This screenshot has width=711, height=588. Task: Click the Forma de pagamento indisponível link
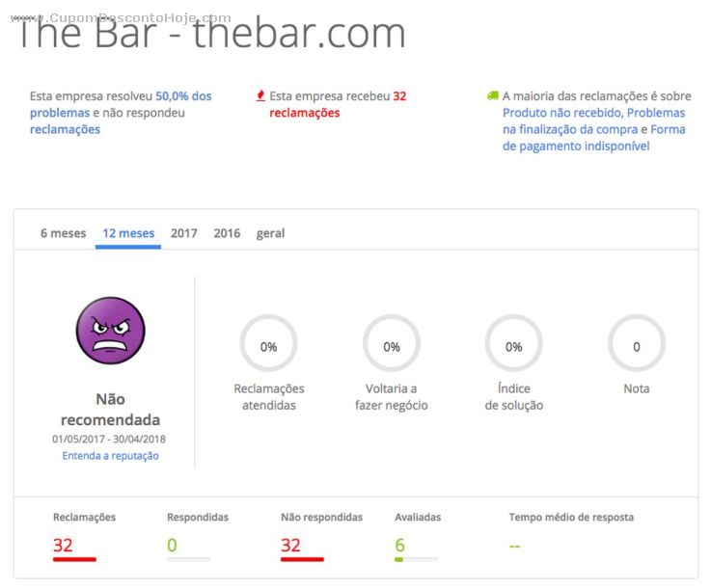(x=594, y=138)
